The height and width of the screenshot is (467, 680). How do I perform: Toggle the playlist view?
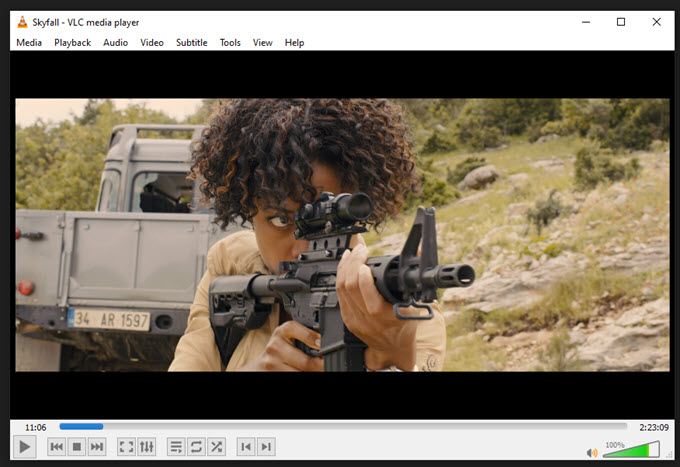pyautogui.click(x=176, y=447)
